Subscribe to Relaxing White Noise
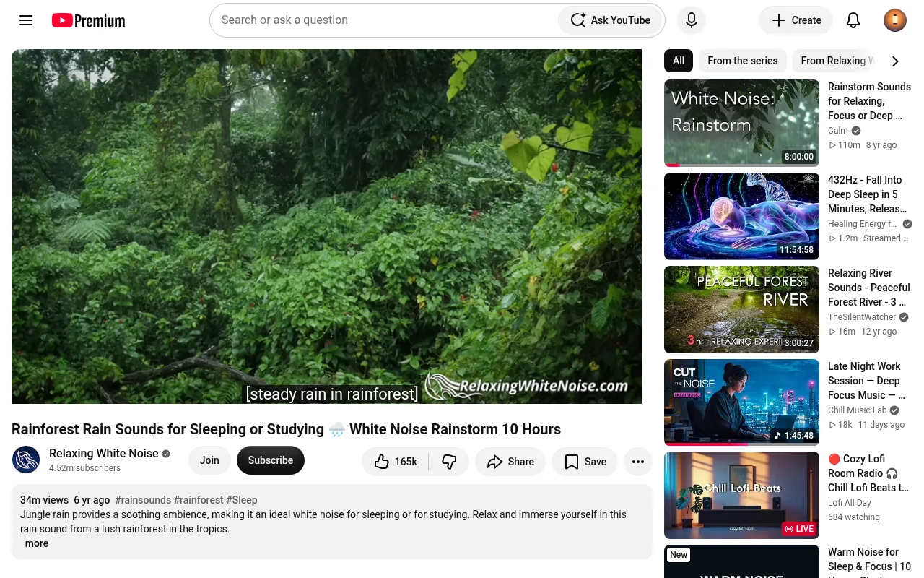This screenshot has height=578, width=924. [271, 460]
